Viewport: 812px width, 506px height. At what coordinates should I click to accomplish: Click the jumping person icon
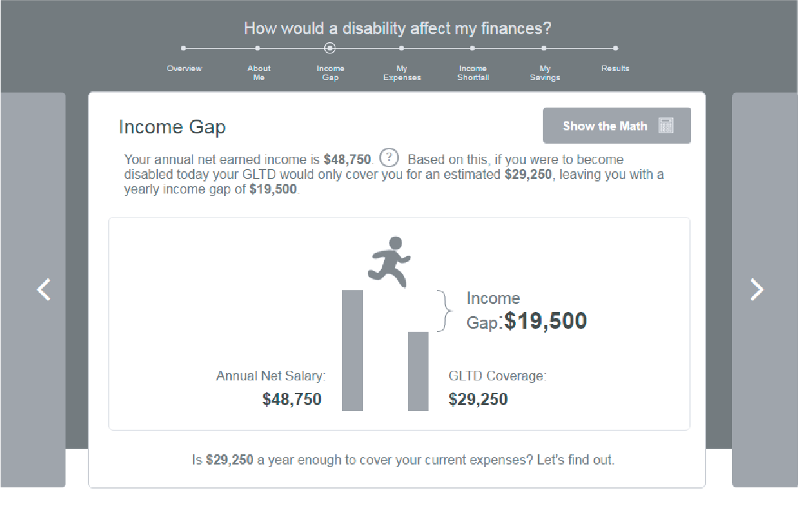pyautogui.click(x=389, y=261)
